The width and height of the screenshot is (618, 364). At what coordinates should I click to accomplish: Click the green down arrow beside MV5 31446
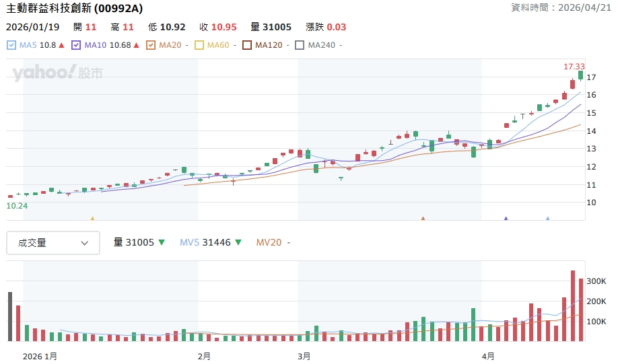point(238,242)
